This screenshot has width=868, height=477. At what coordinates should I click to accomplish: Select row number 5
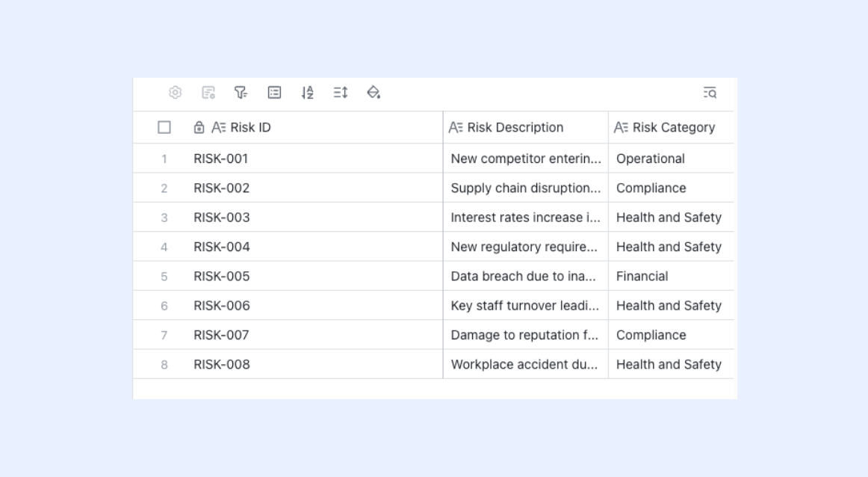(x=164, y=277)
